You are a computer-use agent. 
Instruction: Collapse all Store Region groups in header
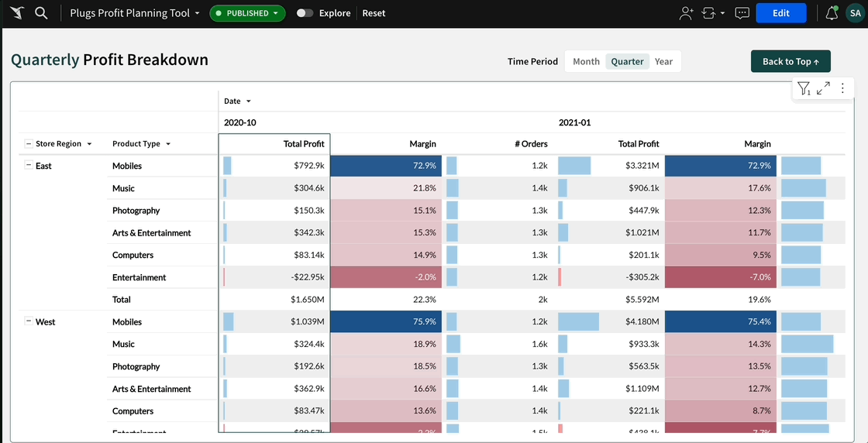click(29, 144)
